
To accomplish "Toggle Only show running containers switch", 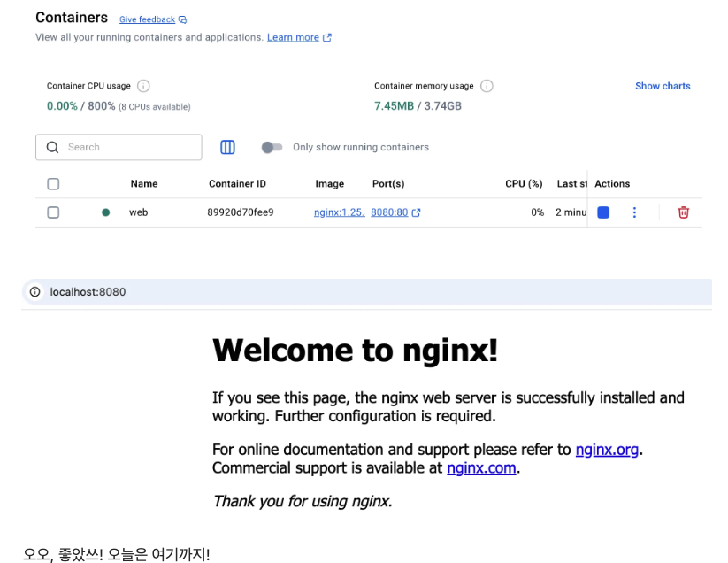I will click(272, 147).
